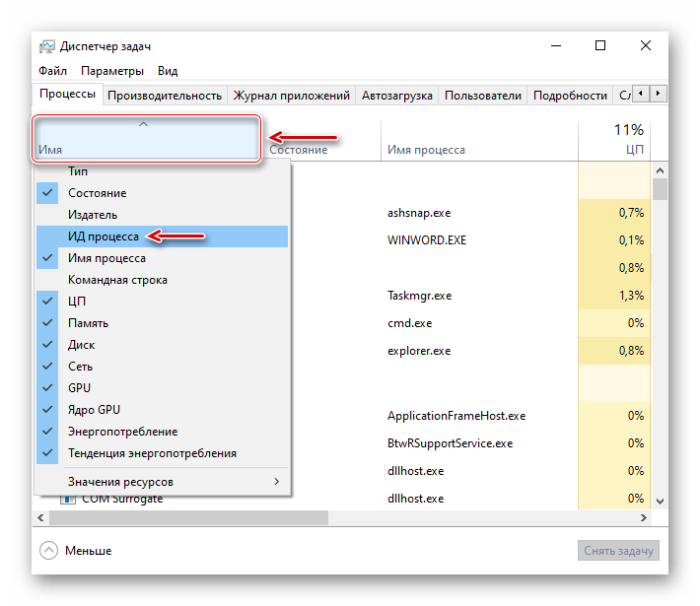Toggle the Состояние column checkmark
This screenshot has height=606, width=700.
coord(97,193)
